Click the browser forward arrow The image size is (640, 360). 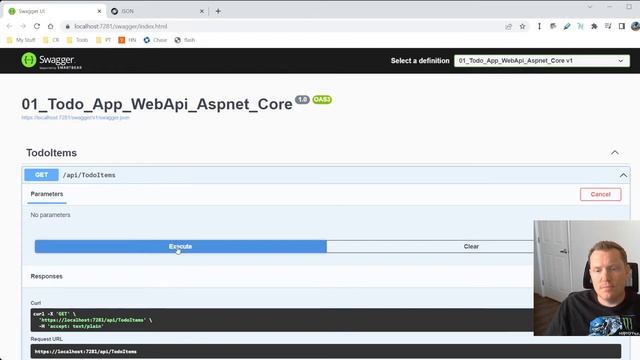[23, 26]
